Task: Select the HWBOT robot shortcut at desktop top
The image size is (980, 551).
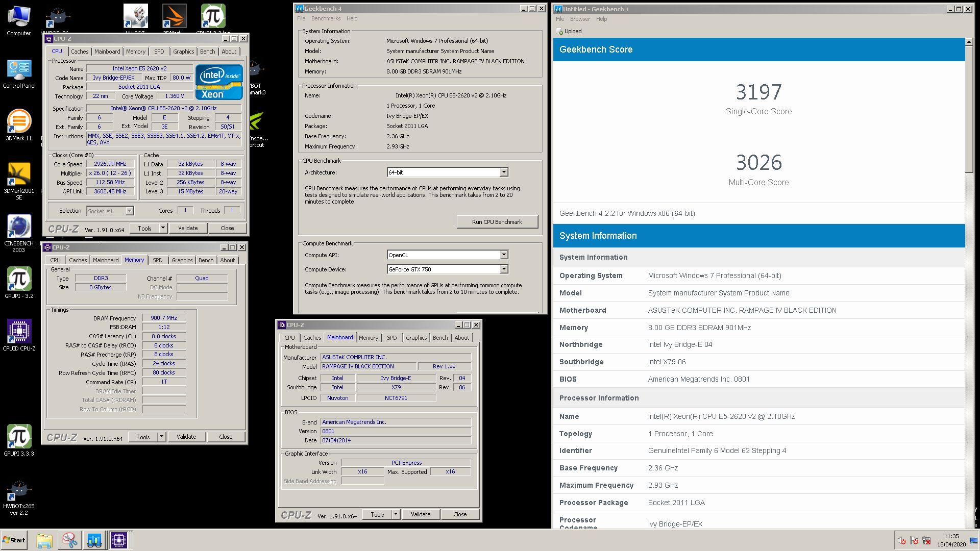Action: coord(135,16)
